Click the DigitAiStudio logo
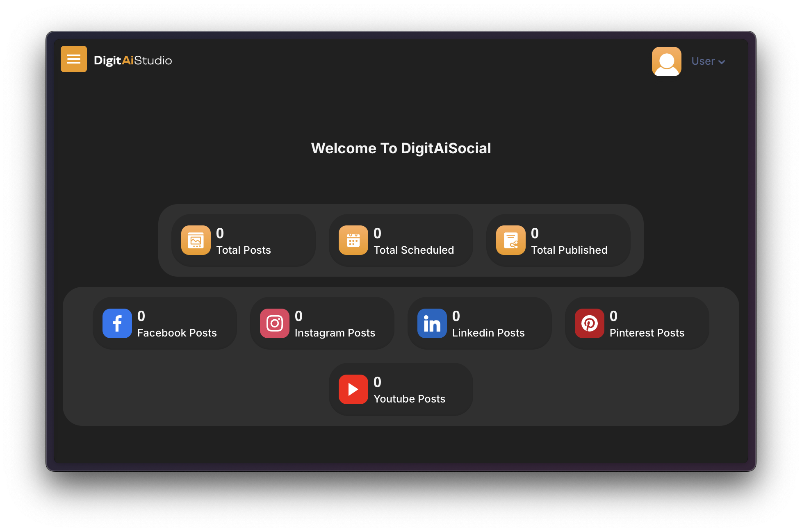 pos(133,60)
